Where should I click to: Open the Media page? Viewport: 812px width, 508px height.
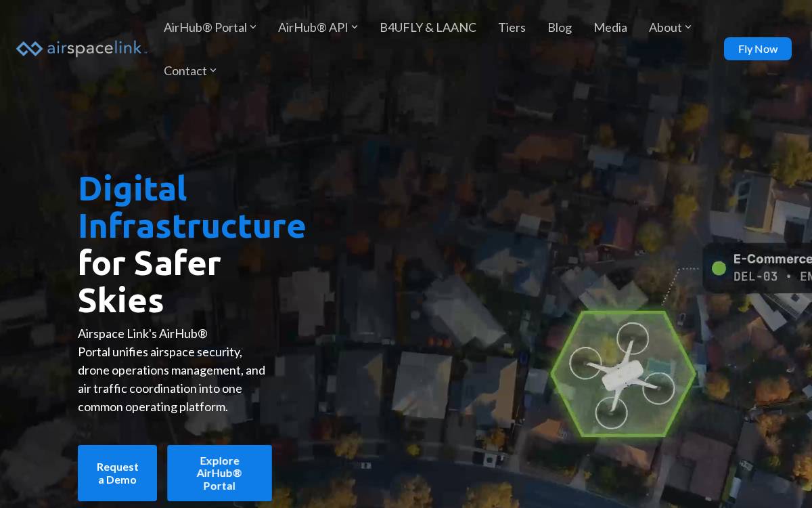point(610,28)
